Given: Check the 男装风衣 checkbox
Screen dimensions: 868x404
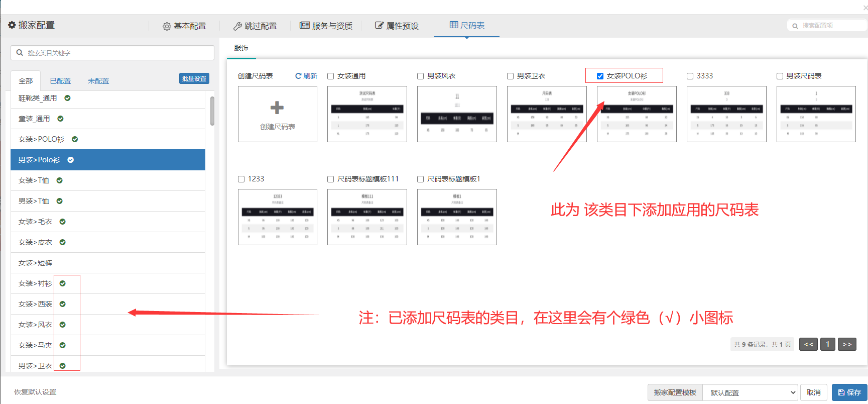Looking at the screenshot, I should [x=420, y=76].
